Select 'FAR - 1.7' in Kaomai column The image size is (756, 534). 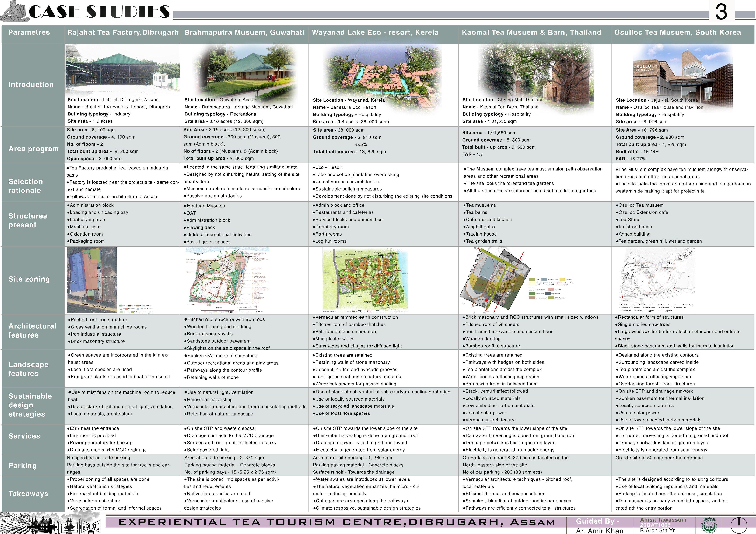pos(472,154)
